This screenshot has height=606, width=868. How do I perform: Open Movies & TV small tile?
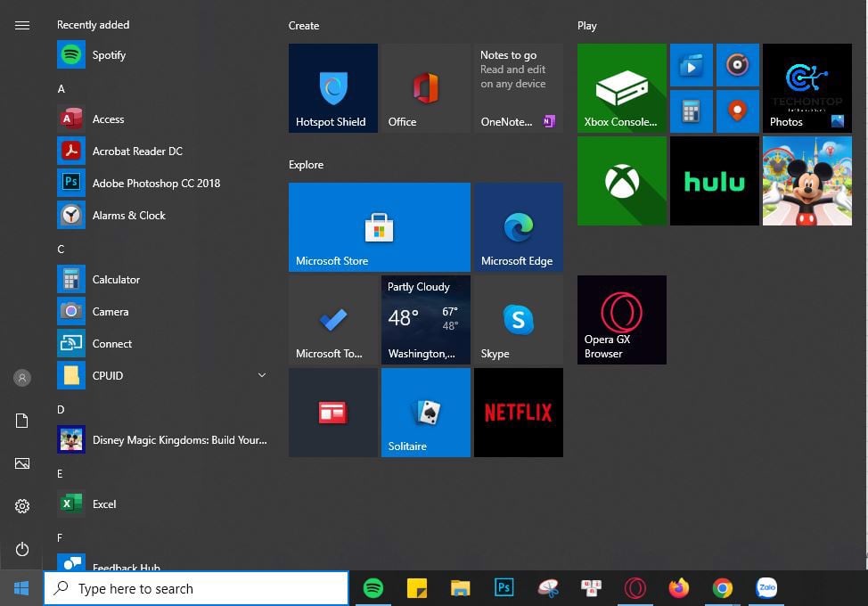pos(692,65)
